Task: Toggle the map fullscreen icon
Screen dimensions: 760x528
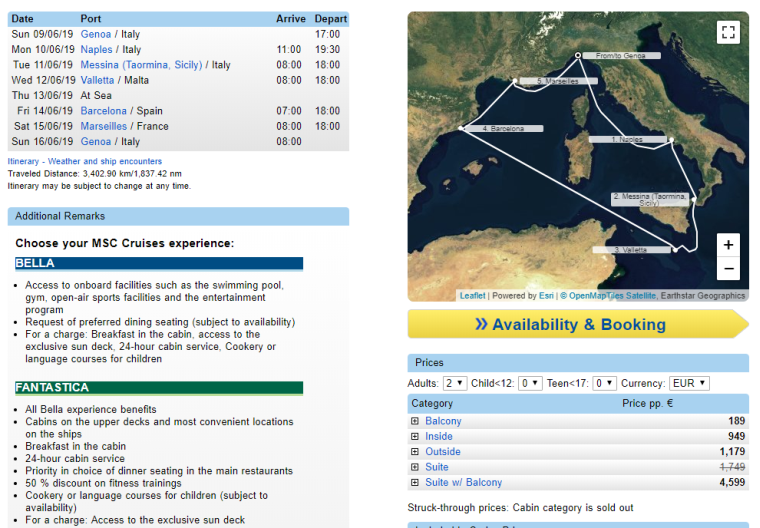Action: coord(728,32)
